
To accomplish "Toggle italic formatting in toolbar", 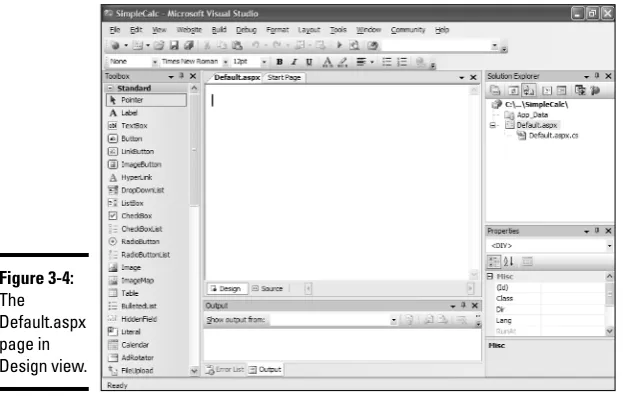I will point(294,62).
